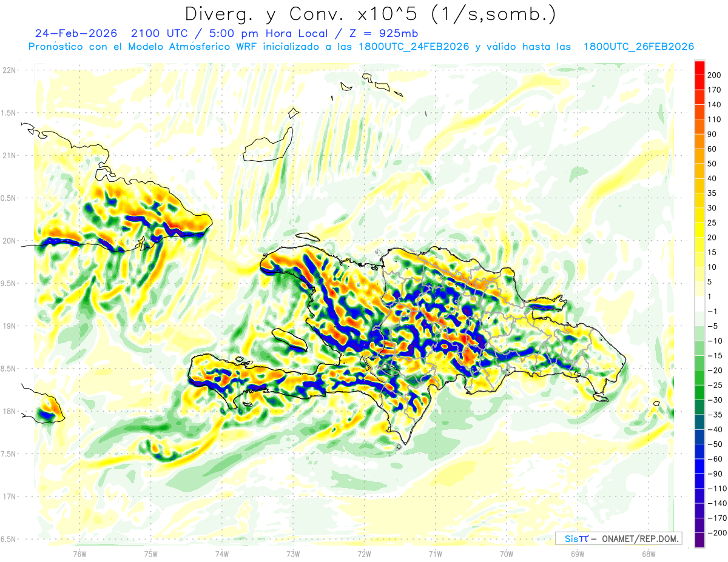Click the '1800UTC_24FEB2026' initialization time
Image resolution: width=728 pixels, height=562 pixels.
click(x=413, y=47)
